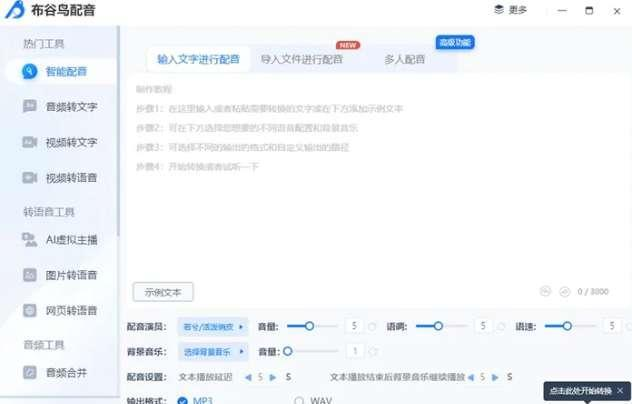
Task: Click the 布谷鸟配音 bird logo
Action: [15, 10]
